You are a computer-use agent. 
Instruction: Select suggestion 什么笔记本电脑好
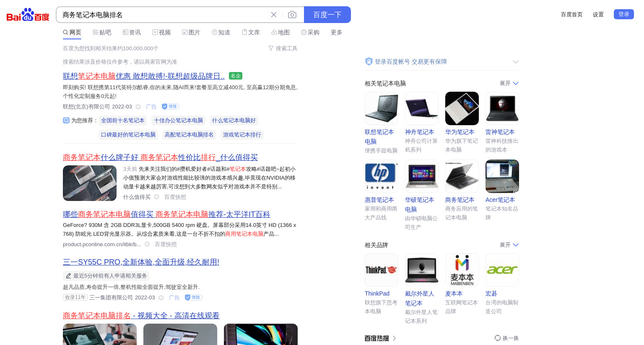(234, 121)
